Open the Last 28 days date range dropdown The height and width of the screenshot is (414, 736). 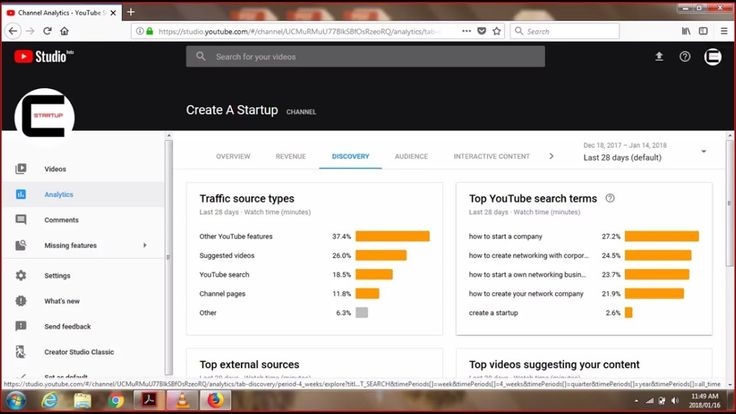pos(644,152)
